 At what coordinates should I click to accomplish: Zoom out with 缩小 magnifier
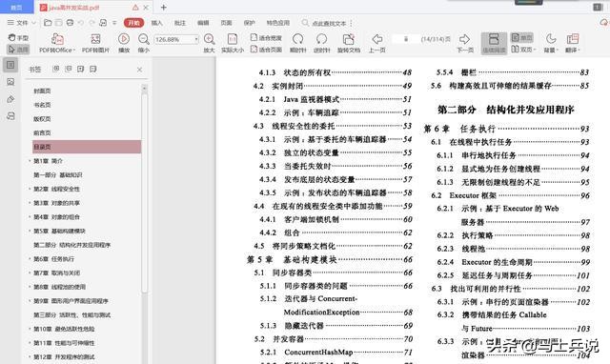point(144,43)
